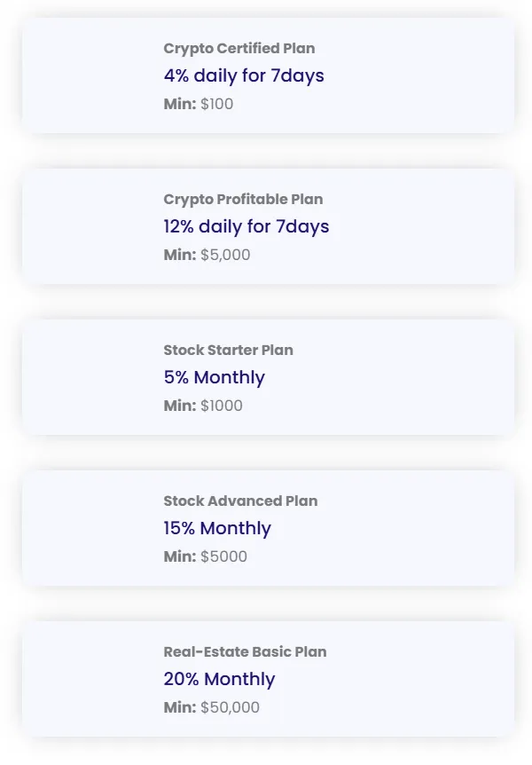Select the 5% Monthly rate text
The width and height of the screenshot is (532, 765).
coord(214,377)
